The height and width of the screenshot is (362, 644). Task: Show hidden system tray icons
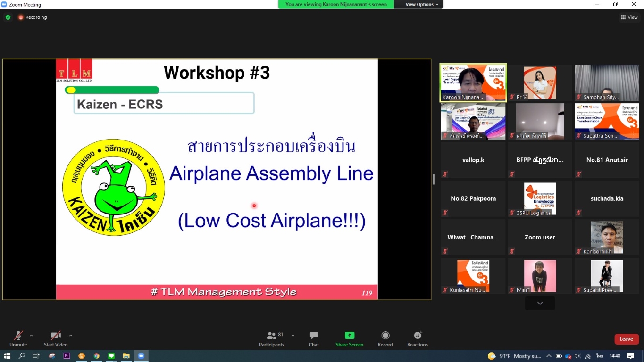pos(549,356)
